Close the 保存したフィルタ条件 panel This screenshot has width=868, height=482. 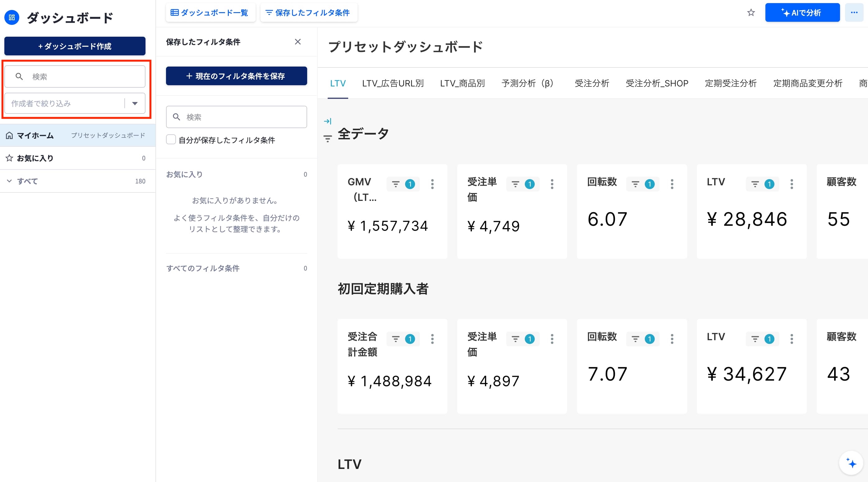pos(298,42)
